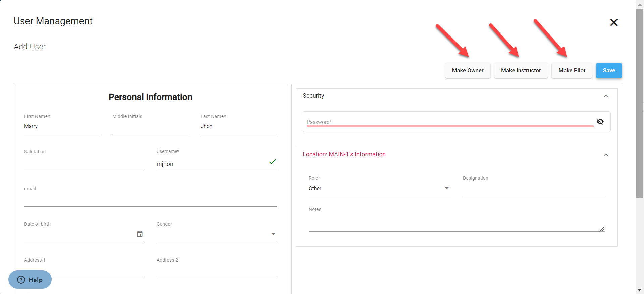Open the Gender dropdown
Viewport: 644px width, 294px height.
pyautogui.click(x=216, y=234)
